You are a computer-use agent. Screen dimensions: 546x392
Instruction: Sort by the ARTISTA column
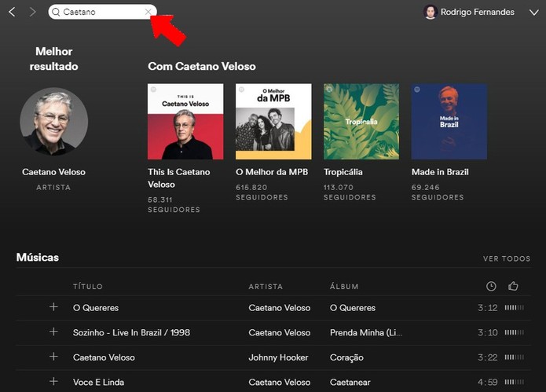(266, 287)
